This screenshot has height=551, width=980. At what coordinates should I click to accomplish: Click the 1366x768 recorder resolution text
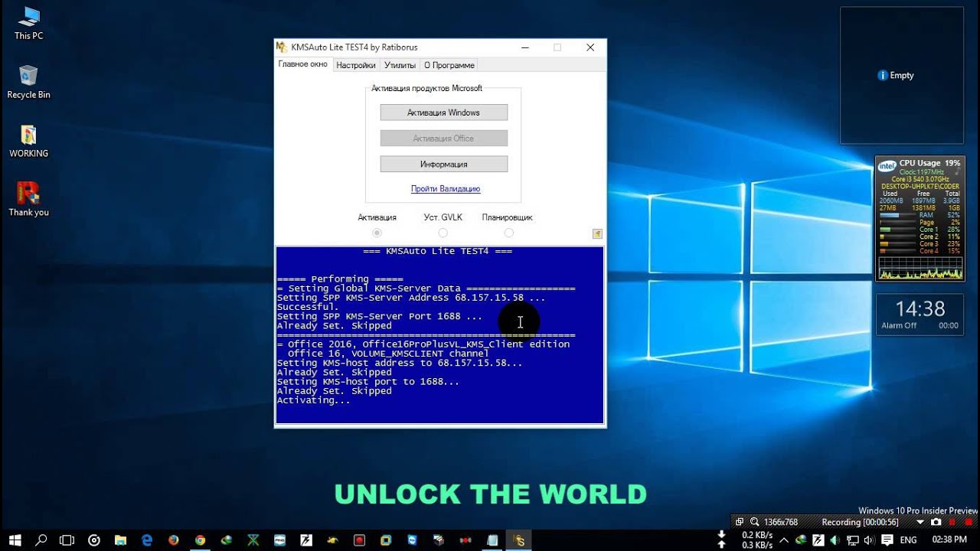781,522
